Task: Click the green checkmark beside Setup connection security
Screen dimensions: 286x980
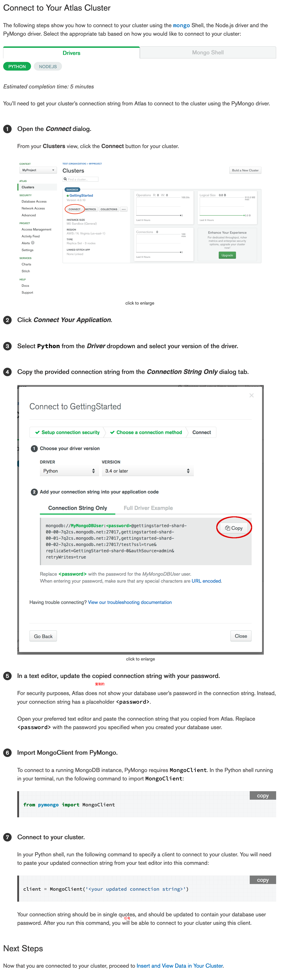Action: [x=37, y=432]
